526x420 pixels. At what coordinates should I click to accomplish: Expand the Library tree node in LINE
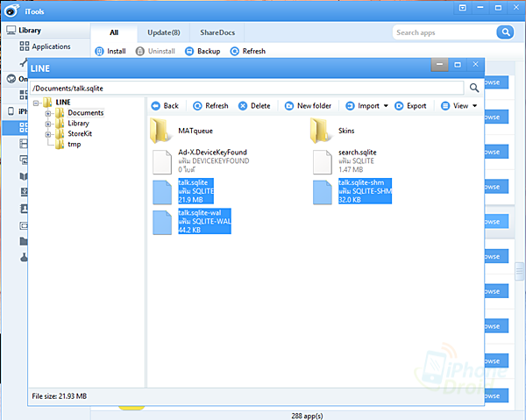[48, 124]
